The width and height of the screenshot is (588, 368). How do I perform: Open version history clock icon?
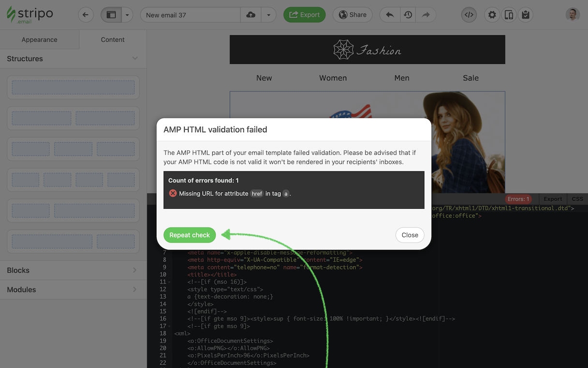coord(408,15)
